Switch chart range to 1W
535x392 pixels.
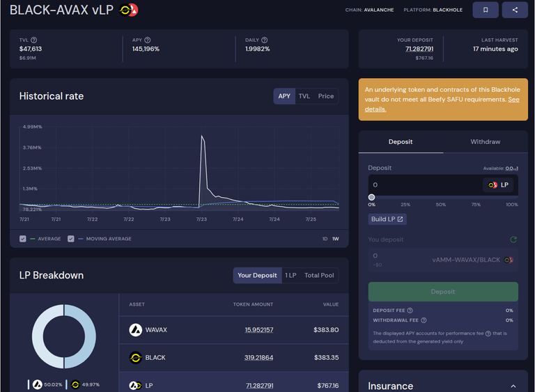(x=336, y=239)
